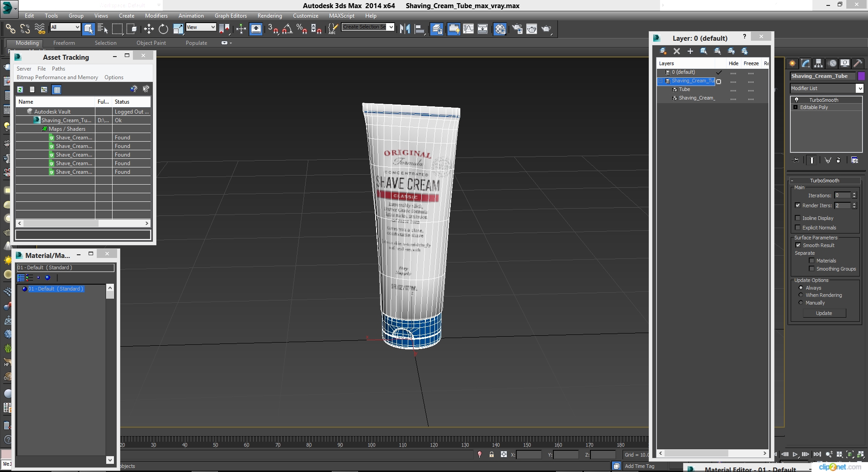Open the Hierarchy command panel tab
The height and width of the screenshot is (472, 868).
pyautogui.click(x=818, y=63)
